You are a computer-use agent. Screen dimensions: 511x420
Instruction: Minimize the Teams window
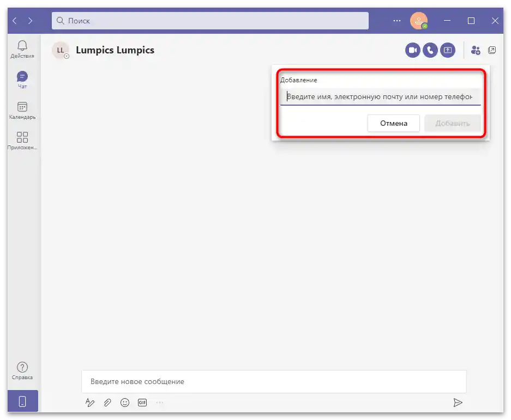click(447, 21)
